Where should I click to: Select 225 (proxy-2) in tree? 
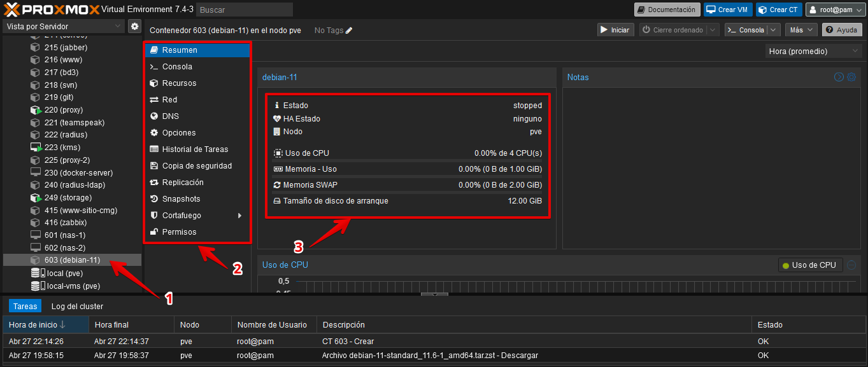pyautogui.click(x=72, y=160)
